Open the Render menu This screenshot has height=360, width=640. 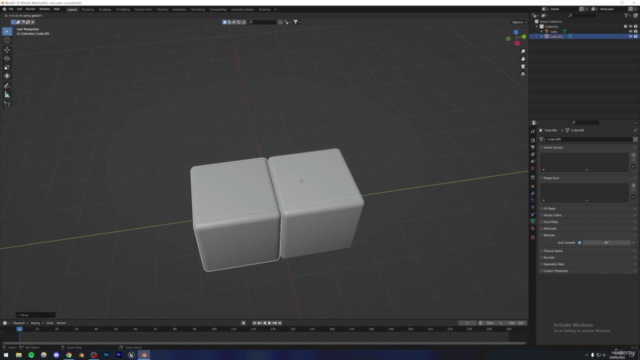pos(31,9)
